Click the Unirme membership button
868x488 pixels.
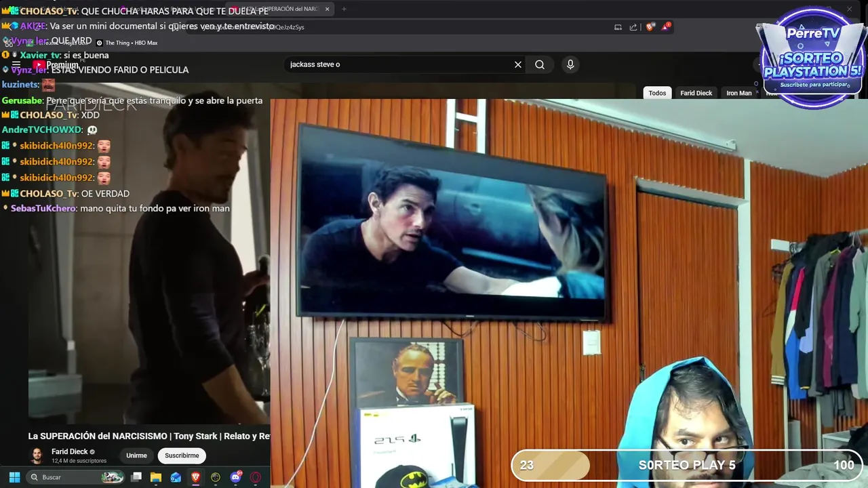(136, 455)
